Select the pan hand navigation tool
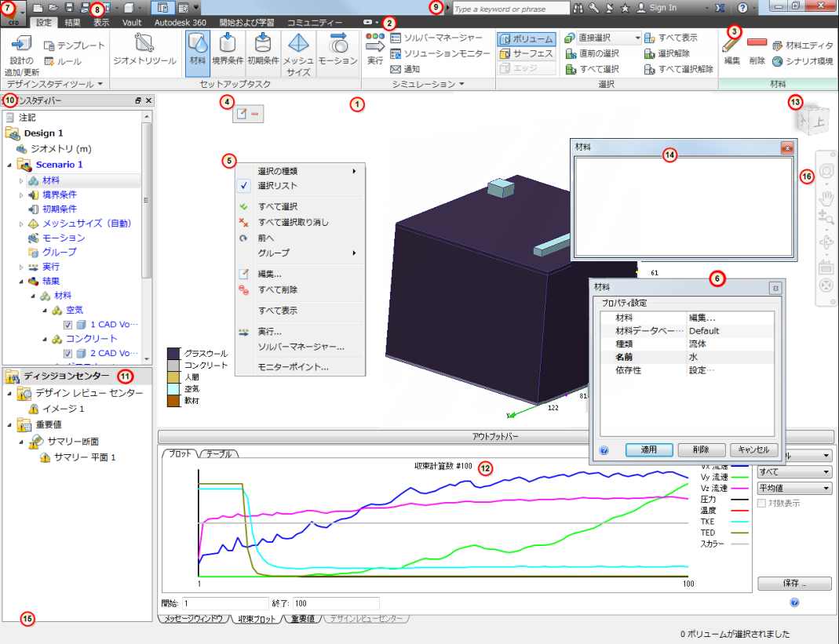The image size is (839, 644). 826,199
